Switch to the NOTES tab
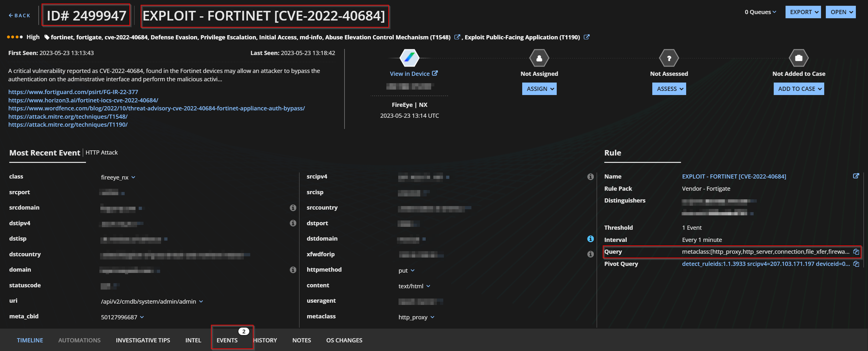The height and width of the screenshot is (351, 868). tap(301, 340)
